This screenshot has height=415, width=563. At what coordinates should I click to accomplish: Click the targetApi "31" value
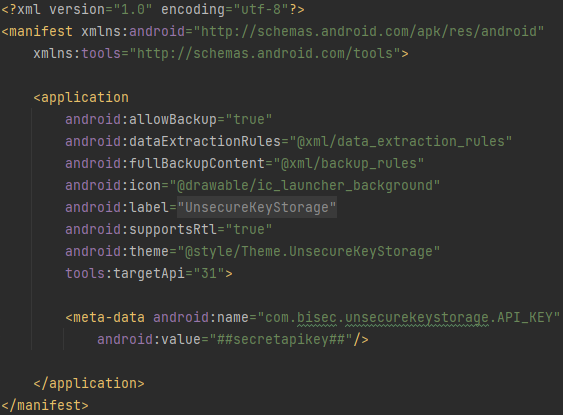pos(209,274)
